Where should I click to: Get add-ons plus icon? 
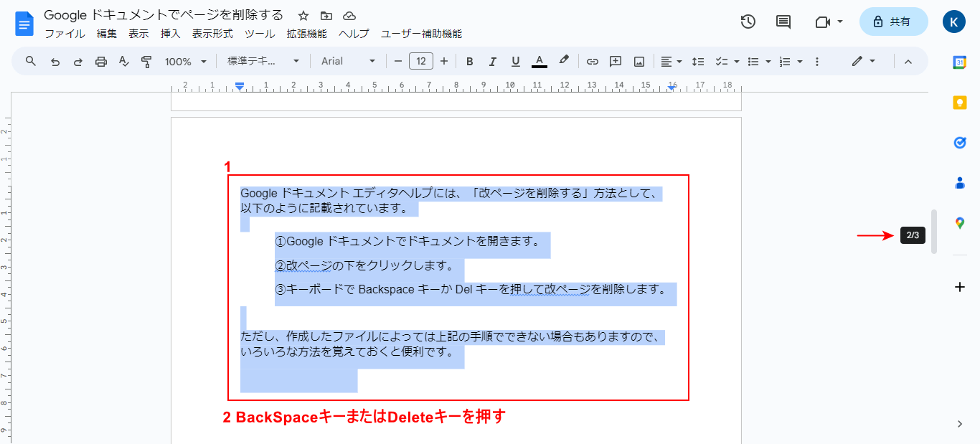pos(960,287)
